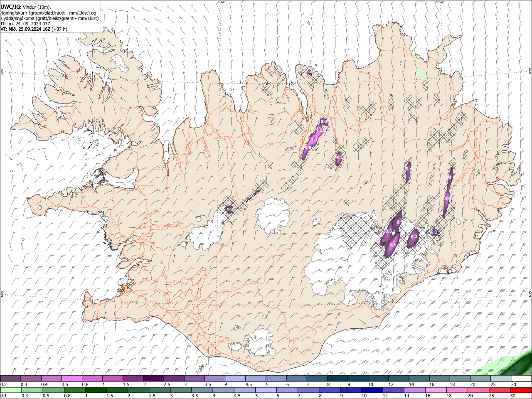Viewport: 532px width, 399px height.
Task: Click the white 30 swatch in upper legend row
Action: point(521,379)
